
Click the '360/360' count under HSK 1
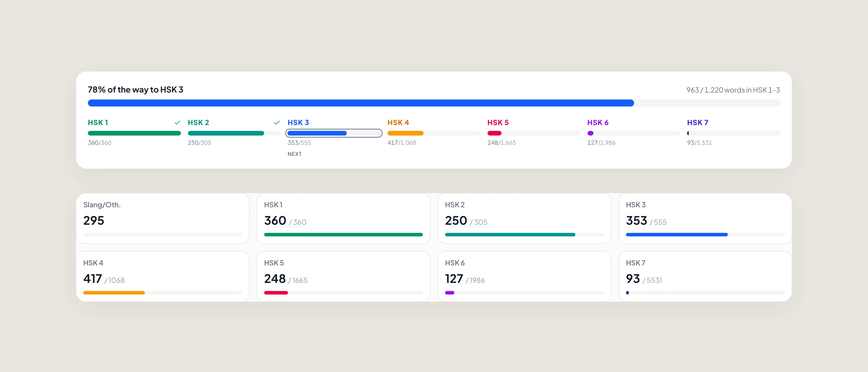[99, 143]
